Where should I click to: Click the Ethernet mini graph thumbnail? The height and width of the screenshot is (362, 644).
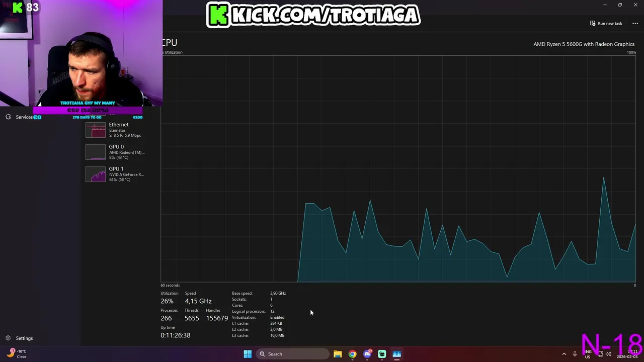coord(96,130)
